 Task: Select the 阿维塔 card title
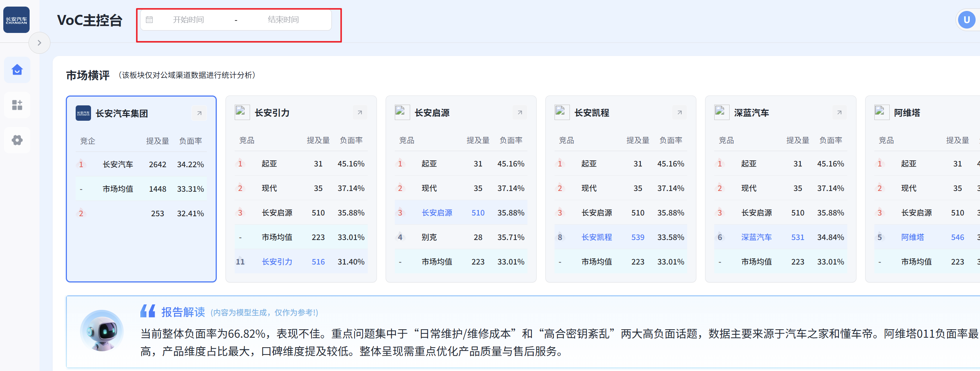907,113
